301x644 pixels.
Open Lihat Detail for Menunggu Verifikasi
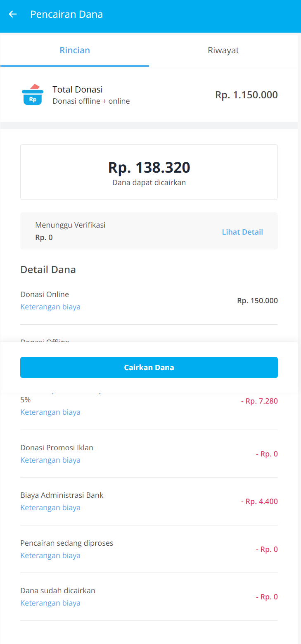(242, 232)
